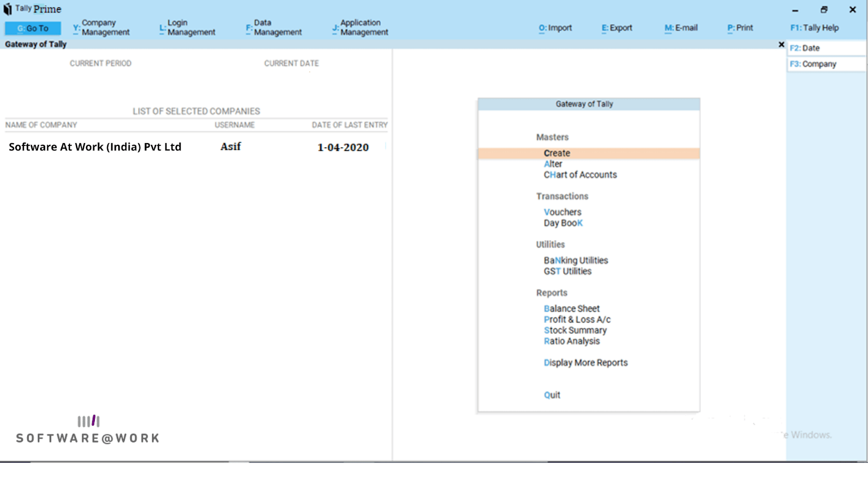Screen dimensions: 868x488
Task: Open the Print menu
Action: (740, 28)
